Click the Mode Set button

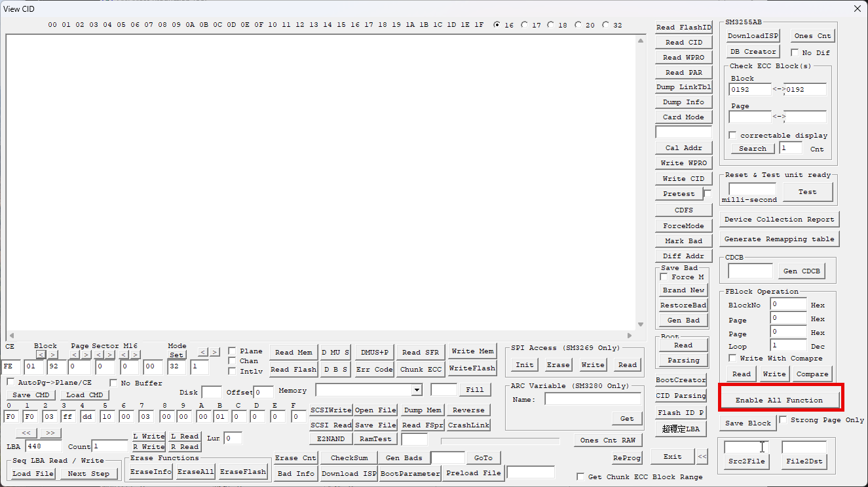pyautogui.click(x=176, y=355)
